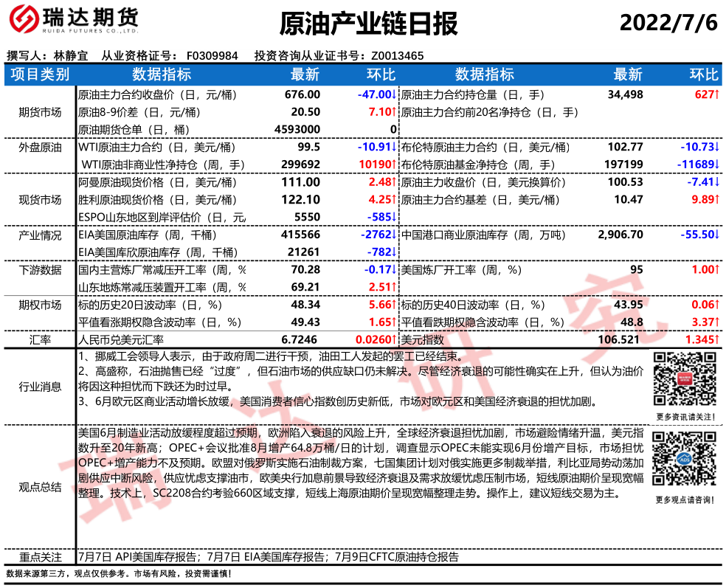Image resolution: width=726 pixels, height=588 pixels.
Task: Click the red up arrow beside 10190
Action: [394, 165]
